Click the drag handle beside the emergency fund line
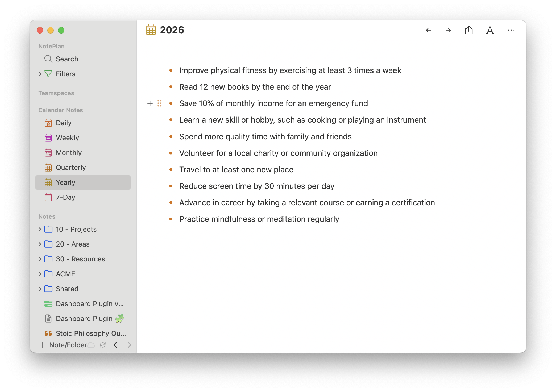 (160, 103)
